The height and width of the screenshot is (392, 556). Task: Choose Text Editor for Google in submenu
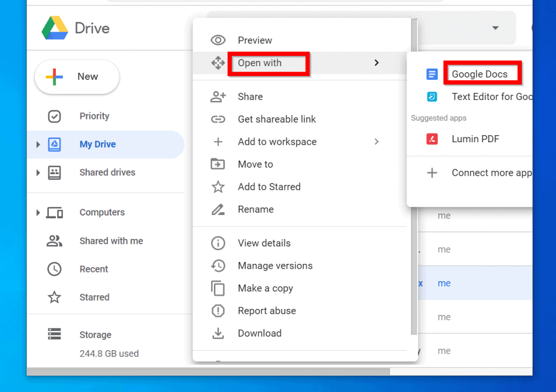470,97
